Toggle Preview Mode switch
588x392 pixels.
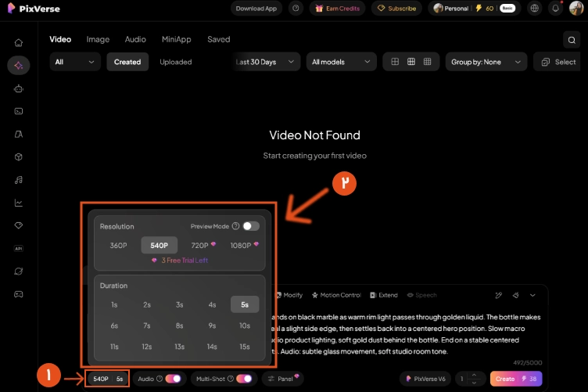(251, 226)
